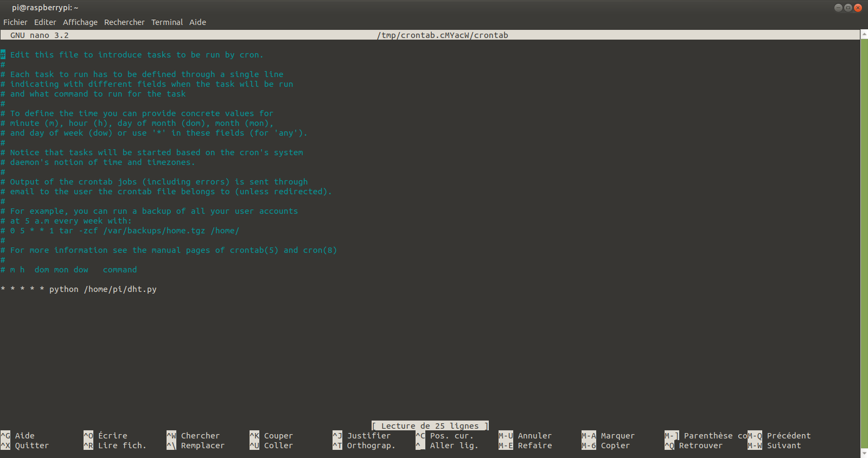Click the ^T Orthograp. shortcut
868x458 pixels.
[x=364, y=446]
